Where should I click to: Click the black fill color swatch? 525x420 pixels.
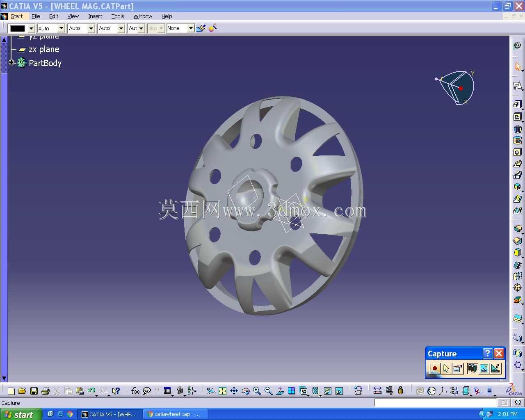(17, 28)
